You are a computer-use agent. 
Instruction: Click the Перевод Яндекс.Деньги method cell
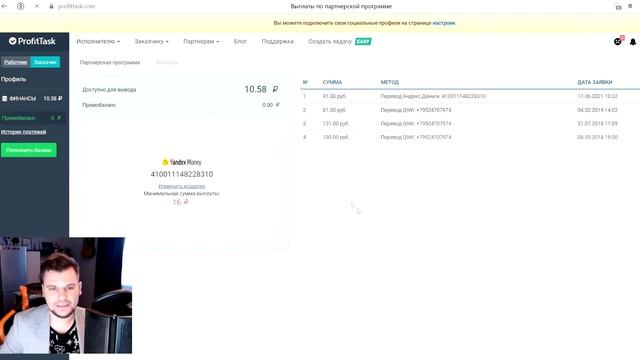point(433,96)
